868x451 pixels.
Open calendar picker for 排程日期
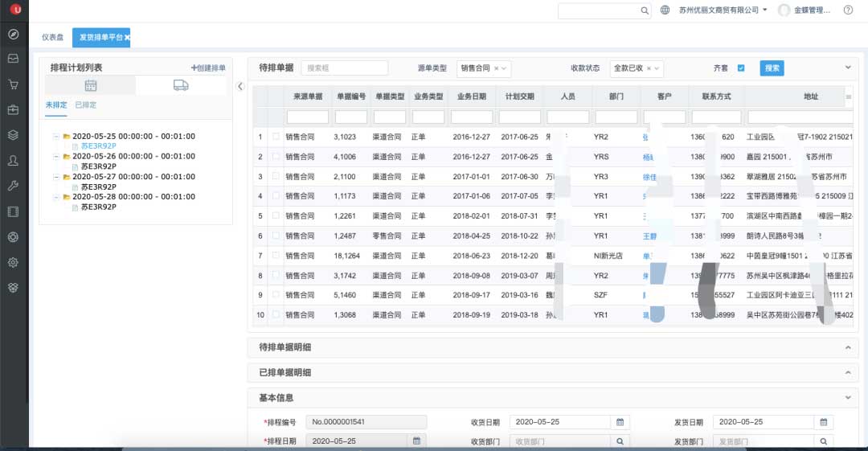point(417,441)
